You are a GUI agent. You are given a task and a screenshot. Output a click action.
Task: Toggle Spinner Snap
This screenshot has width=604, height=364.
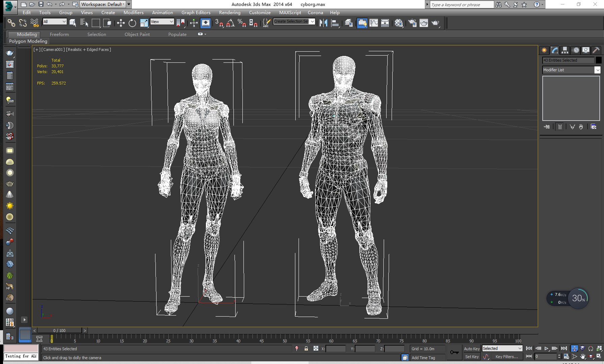[253, 23]
